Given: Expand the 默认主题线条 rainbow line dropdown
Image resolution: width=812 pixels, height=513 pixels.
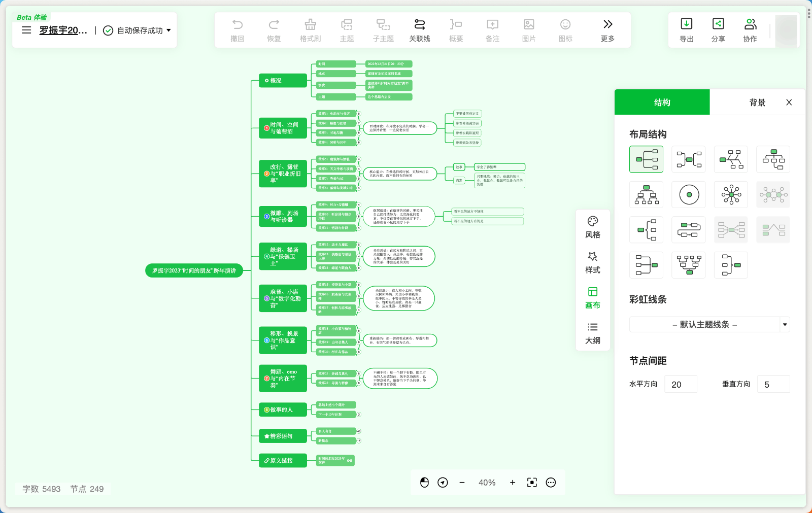Looking at the screenshot, I should (785, 324).
